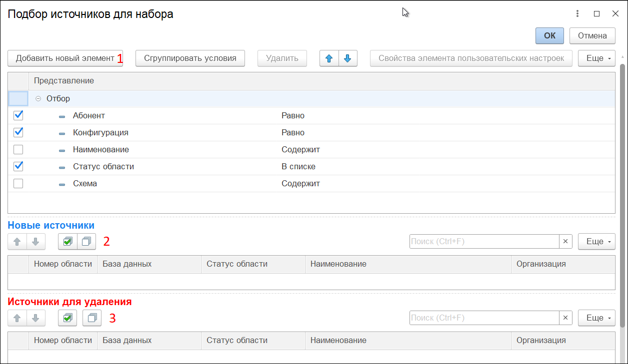628x364 pixels.
Task: Uncheck all items in Источники для удаления
Action: click(92, 318)
